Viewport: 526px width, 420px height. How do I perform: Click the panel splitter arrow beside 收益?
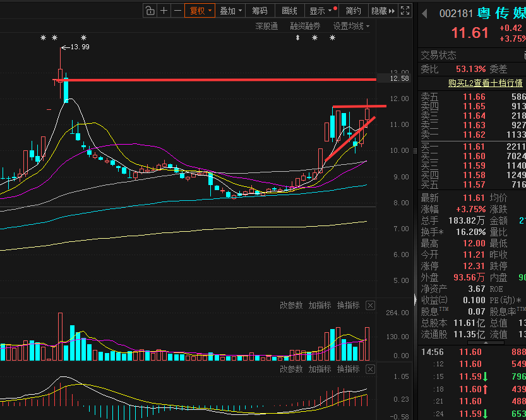[415, 299]
